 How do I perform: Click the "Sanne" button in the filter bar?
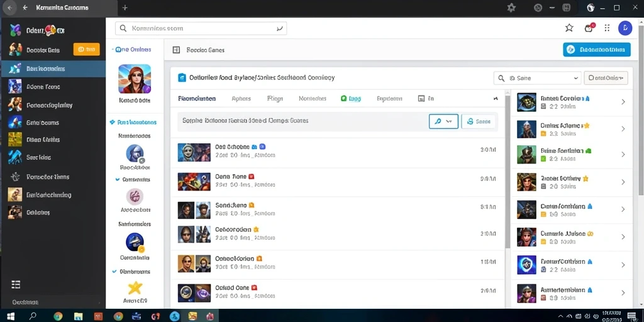(479, 121)
